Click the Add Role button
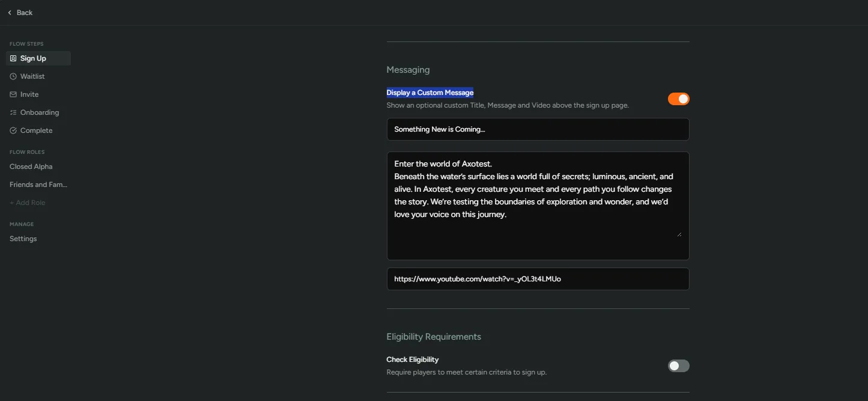The image size is (868, 401). pos(27,202)
